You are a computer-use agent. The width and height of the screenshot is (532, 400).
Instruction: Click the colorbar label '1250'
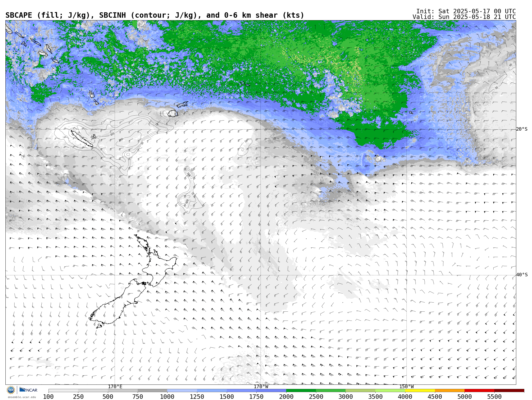click(197, 397)
